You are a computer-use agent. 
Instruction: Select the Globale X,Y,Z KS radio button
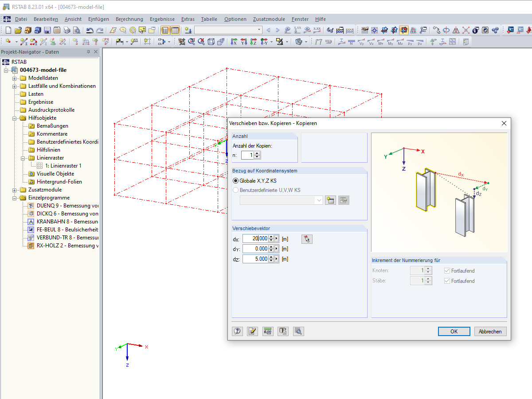235,181
